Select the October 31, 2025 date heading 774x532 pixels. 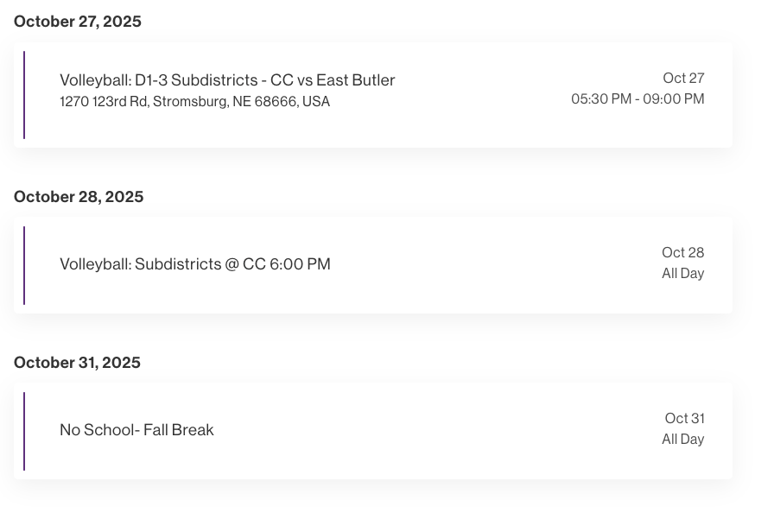pos(77,363)
